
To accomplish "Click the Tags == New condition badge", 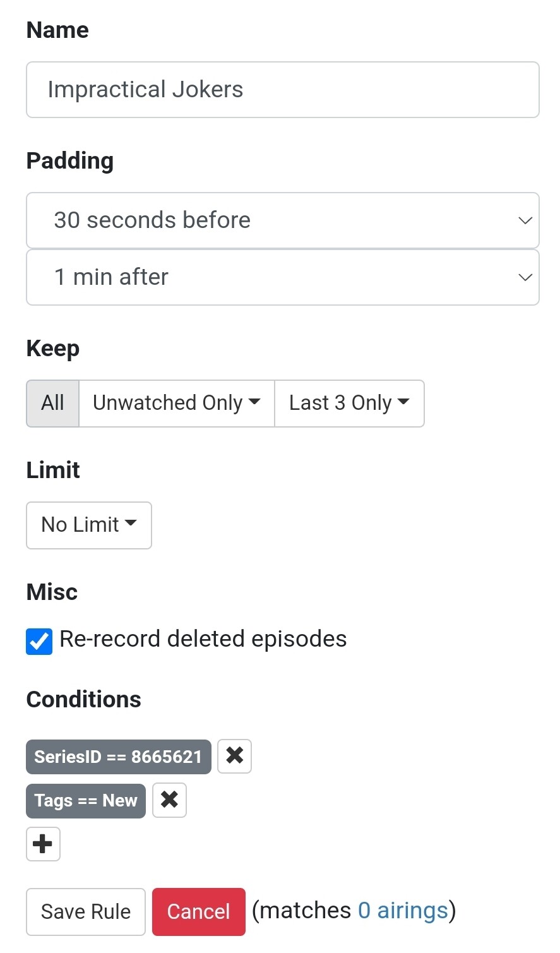I will pyautogui.click(x=86, y=801).
